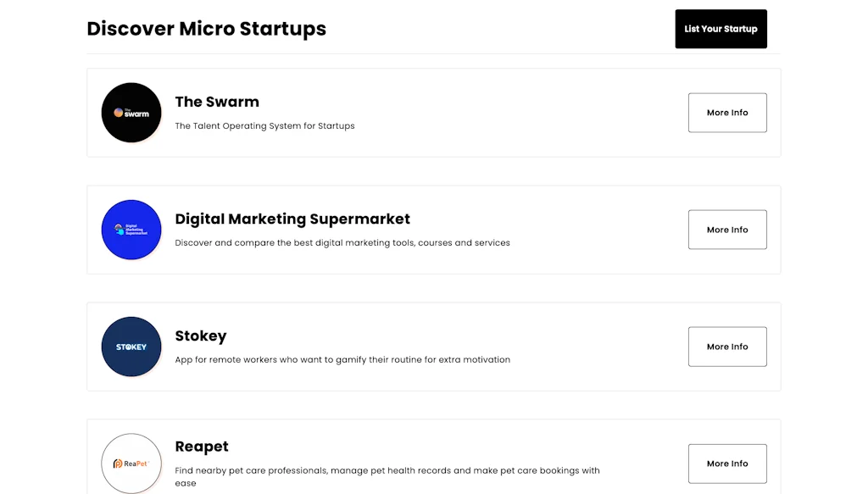Click Reapet's pet care description text
The width and height of the screenshot is (868, 494).
[387, 470]
